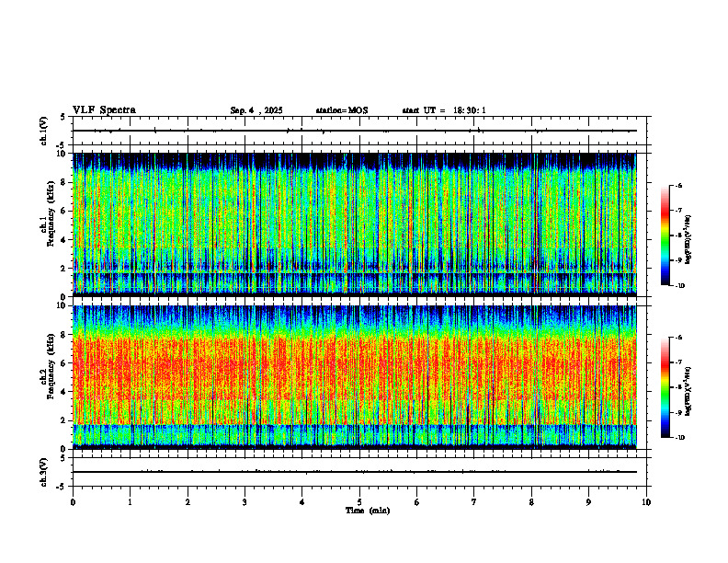Viewport: 728px width, 563px height.
Task: Click the "station=MOS" header label
Action: coord(342,110)
